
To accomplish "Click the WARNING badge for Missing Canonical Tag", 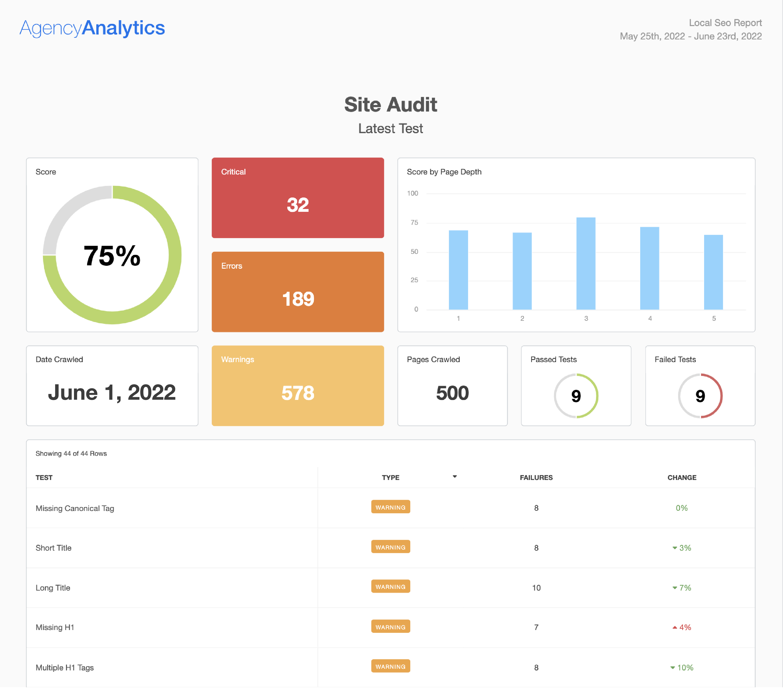I will tap(390, 507).
